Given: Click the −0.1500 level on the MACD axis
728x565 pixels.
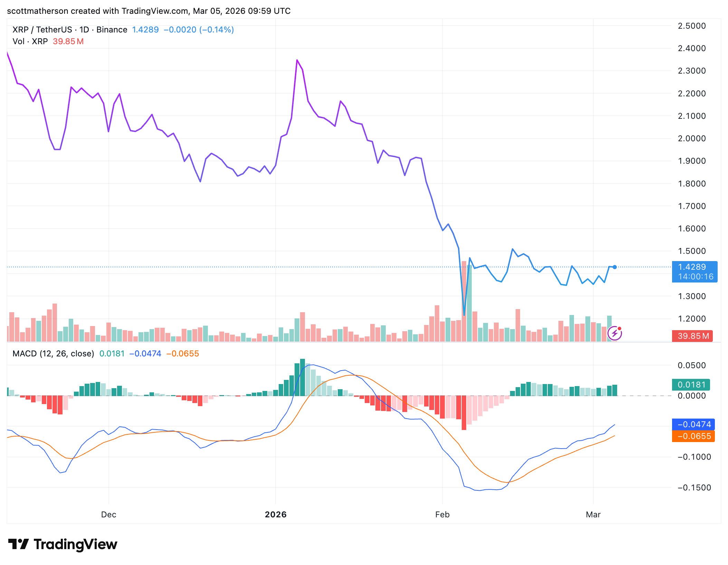Looking at the screenshot, I should [694, 488].
